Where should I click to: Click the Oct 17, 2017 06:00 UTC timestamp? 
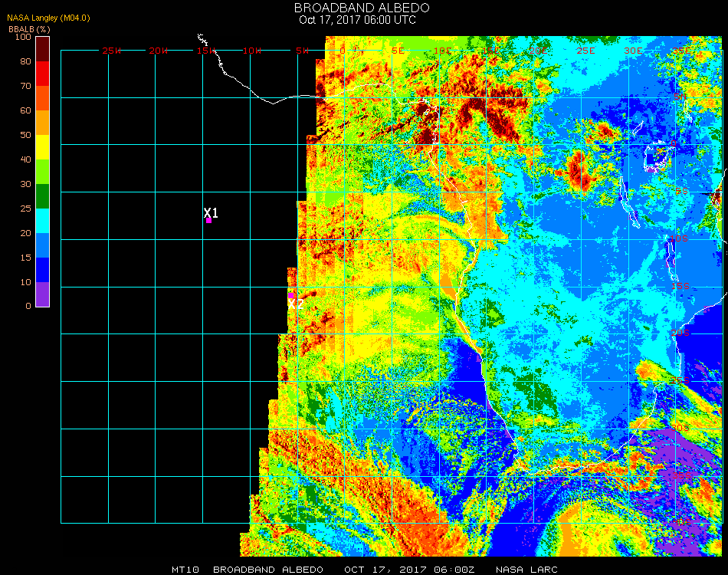(x=358, y=20)
